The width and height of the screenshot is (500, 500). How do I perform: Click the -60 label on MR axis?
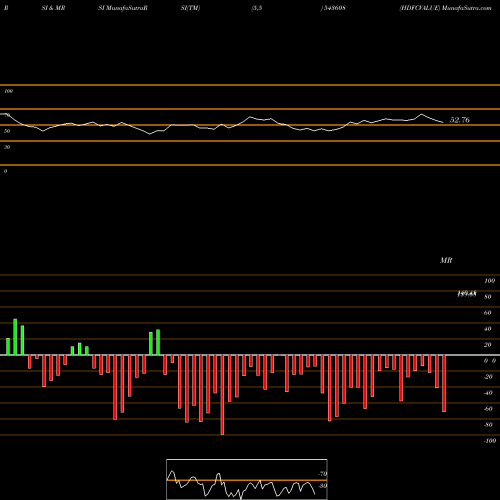coord(488,409)
